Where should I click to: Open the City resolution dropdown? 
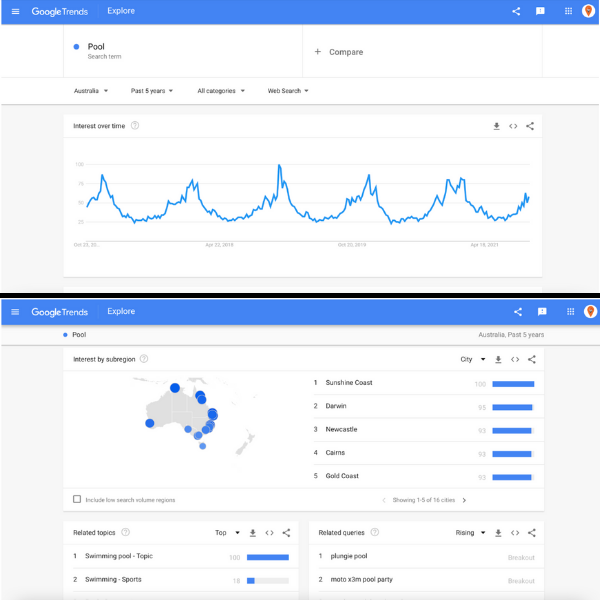(473, 359)
